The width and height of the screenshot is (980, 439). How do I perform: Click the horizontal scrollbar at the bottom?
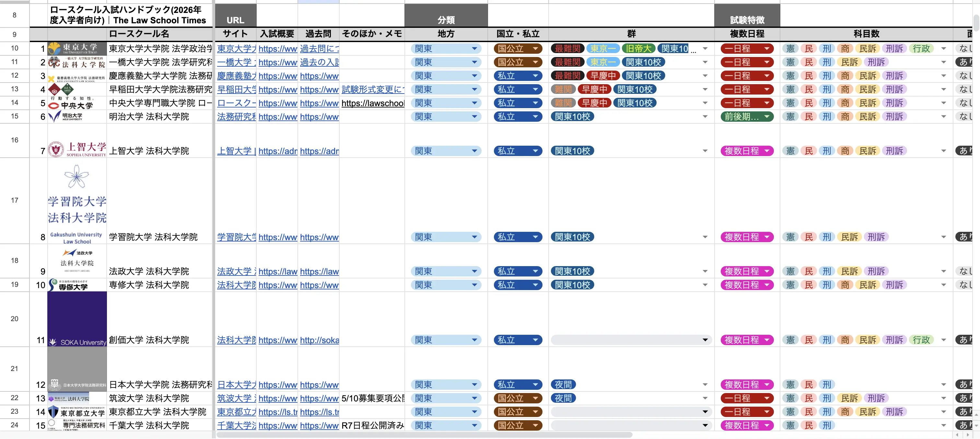tap(424, 434)
